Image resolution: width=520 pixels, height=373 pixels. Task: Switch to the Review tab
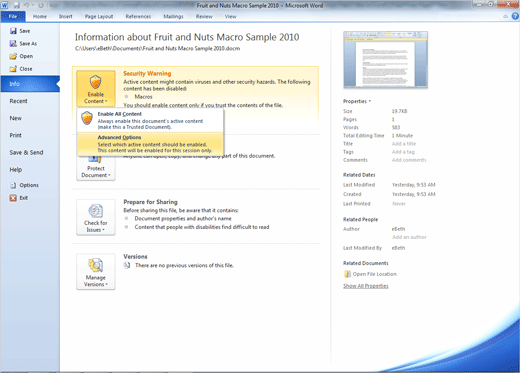coord(204,16)
